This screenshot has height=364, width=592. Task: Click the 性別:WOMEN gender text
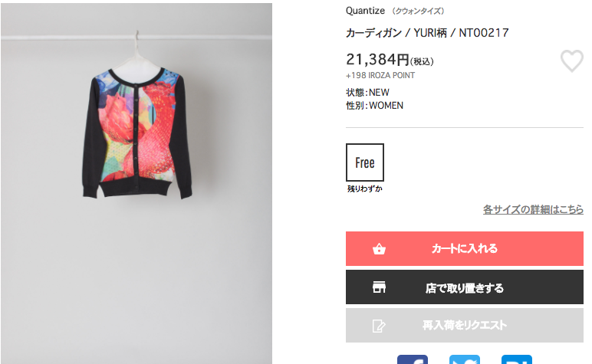click(x=374, y=106)
